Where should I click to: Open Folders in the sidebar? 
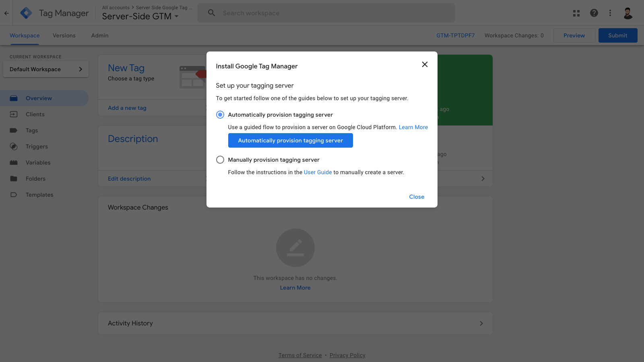(x=44, y=179)
